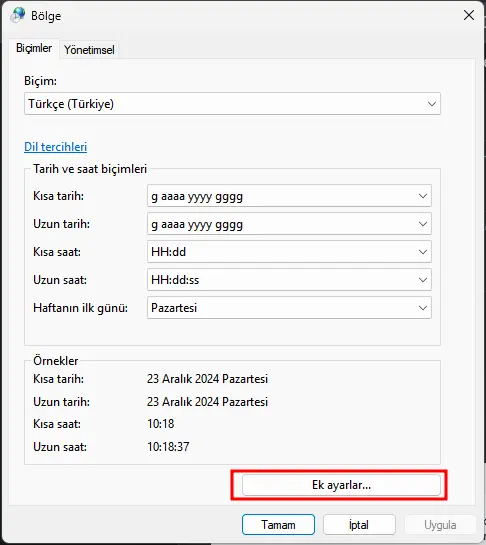Open the Yönetimsel tab

[x=89, y=50]
